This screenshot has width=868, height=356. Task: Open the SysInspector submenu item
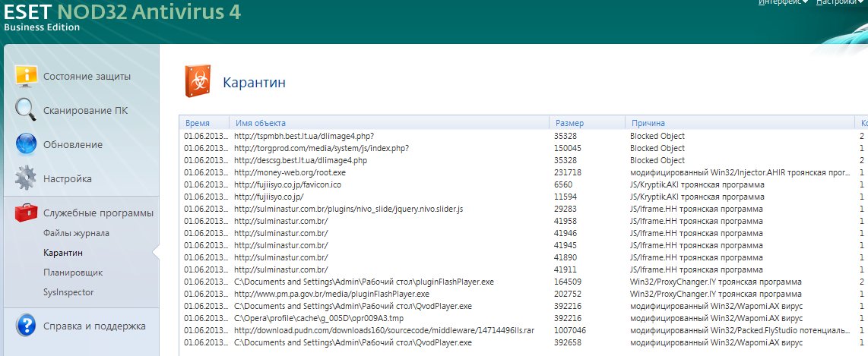tap(68, 292)
